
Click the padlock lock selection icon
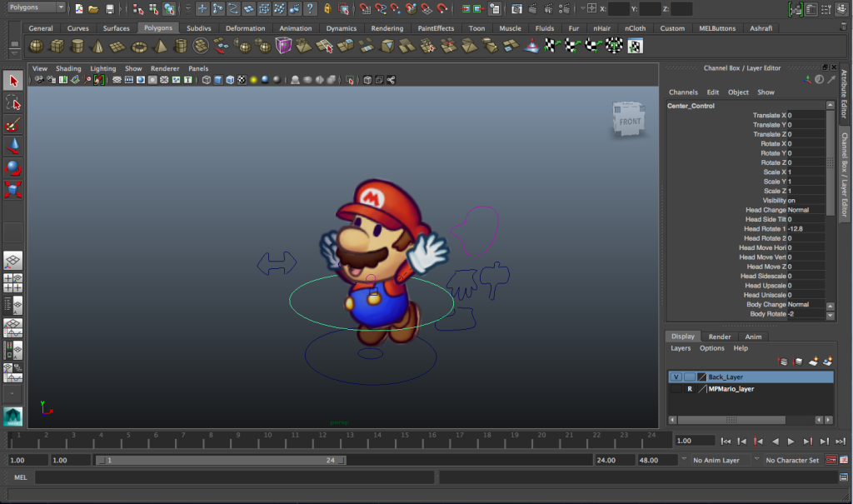[x=327, y=8]
